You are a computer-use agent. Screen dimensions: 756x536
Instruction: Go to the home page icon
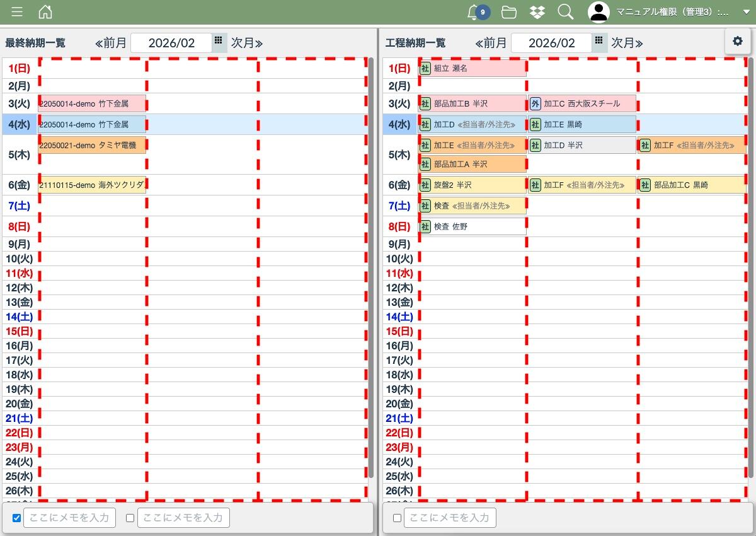tap(45, 12)
